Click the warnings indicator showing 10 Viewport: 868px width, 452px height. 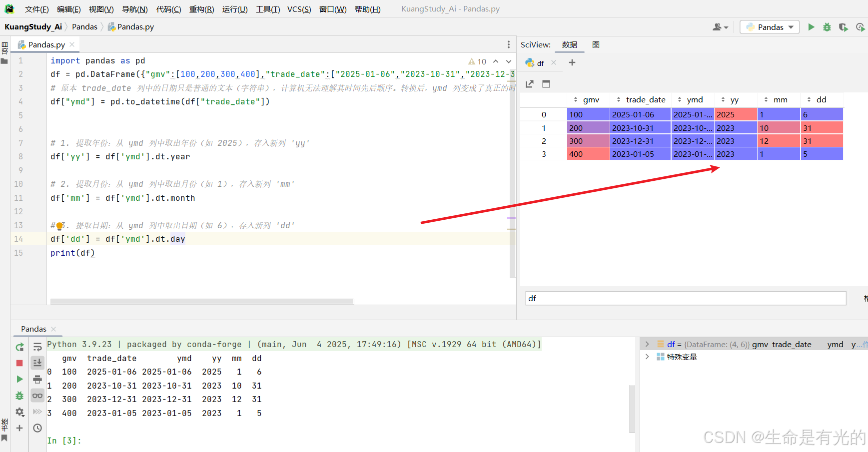click(477, 61)
